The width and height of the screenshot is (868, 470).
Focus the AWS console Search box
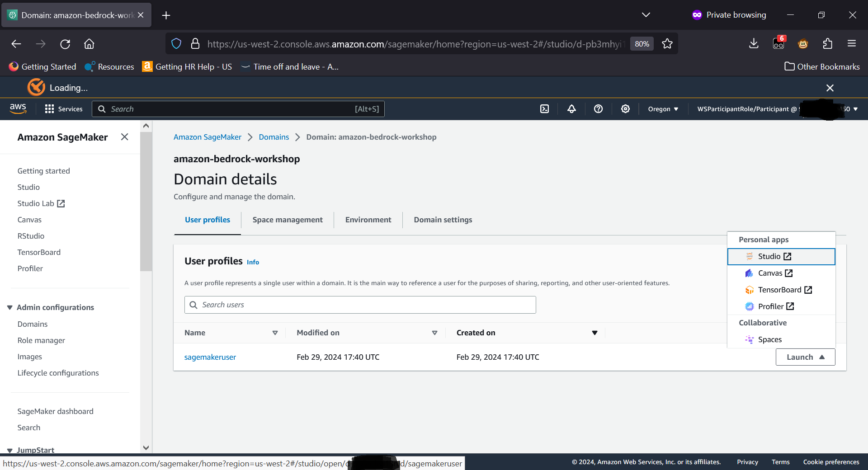238,109
